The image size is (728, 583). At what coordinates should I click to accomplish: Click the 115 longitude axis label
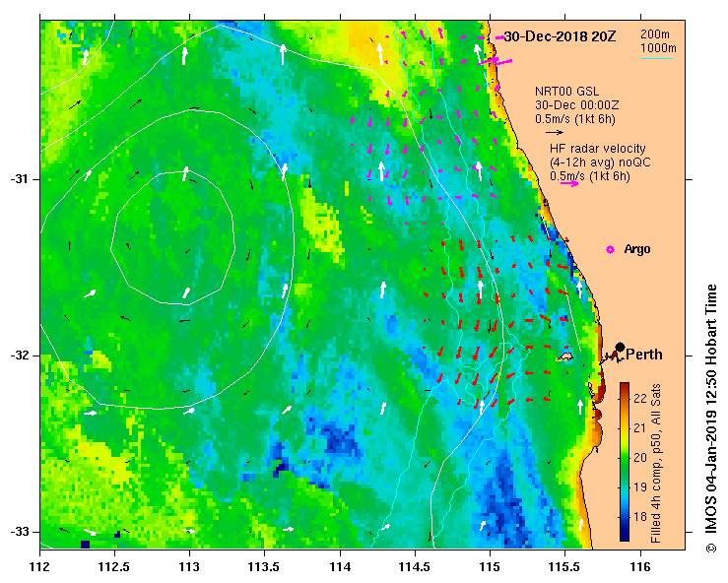click(490, 567)
